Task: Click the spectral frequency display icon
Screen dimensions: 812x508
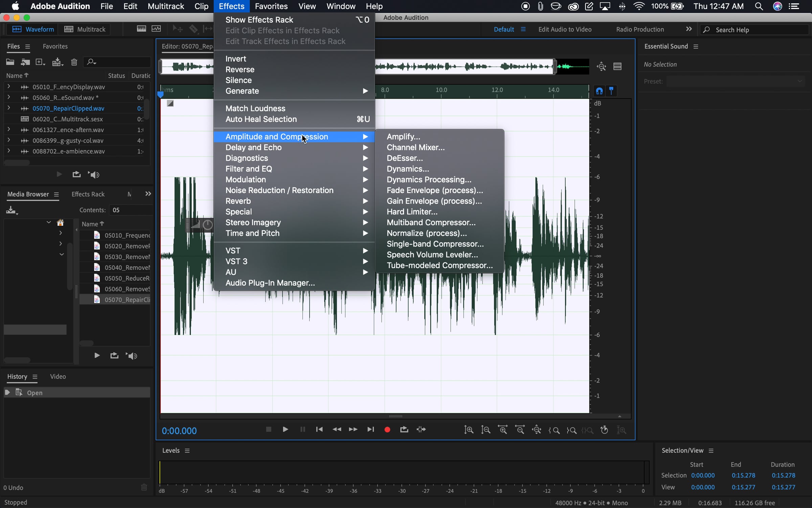Action: pos(141,29)
